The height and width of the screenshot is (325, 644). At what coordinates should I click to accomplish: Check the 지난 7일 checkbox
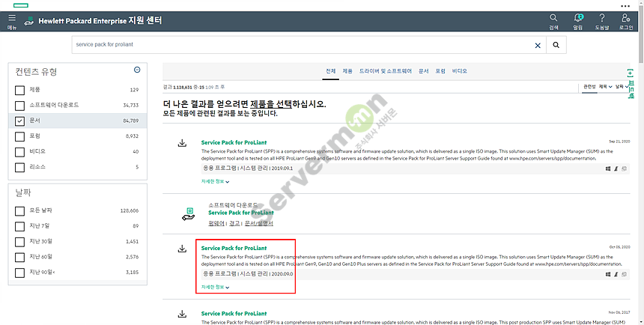pos(19,226)
